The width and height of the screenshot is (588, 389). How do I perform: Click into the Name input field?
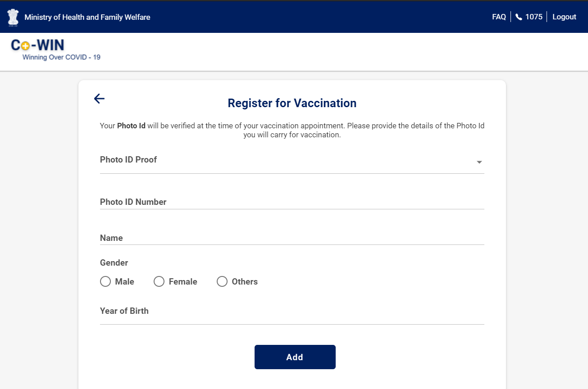(292, 238)
